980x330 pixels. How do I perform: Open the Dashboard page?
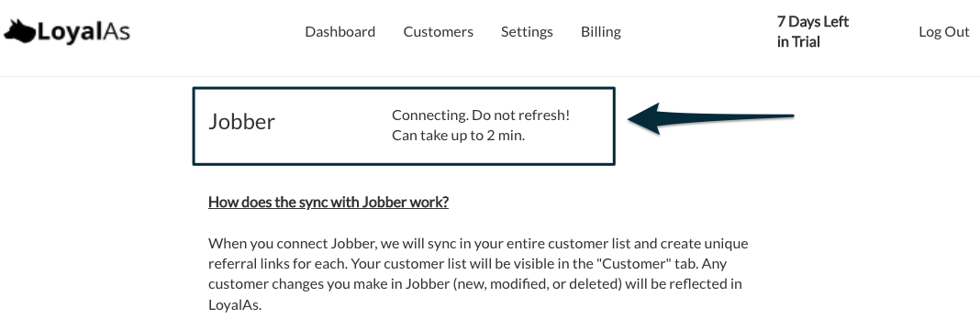pos(340,32)
